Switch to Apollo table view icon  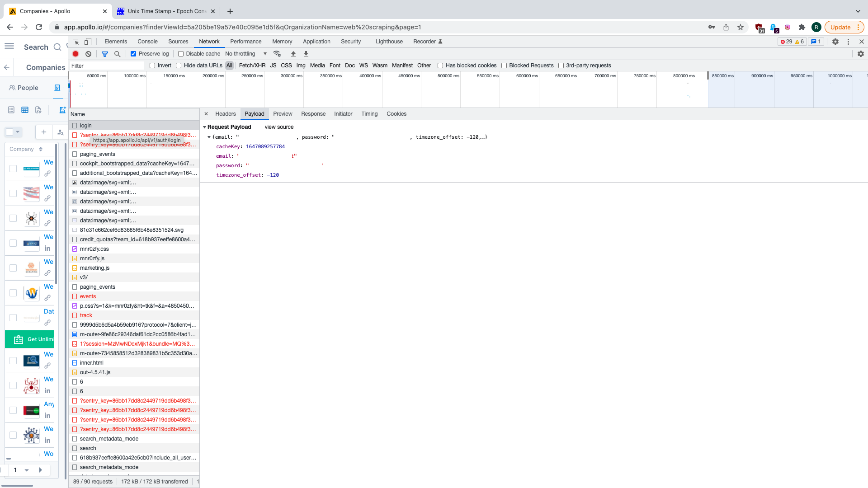(25, 110)
